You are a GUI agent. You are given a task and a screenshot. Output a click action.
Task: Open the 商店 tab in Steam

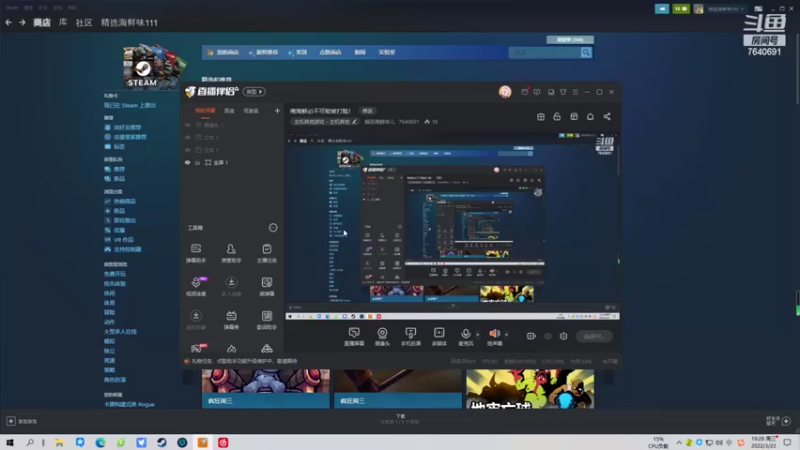point(42,22)
